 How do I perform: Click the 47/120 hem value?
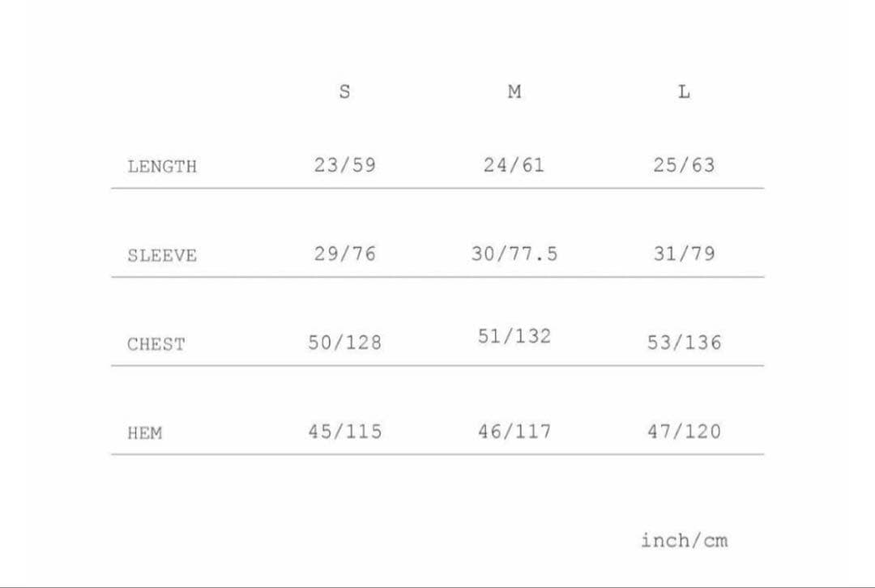pyautogui.click(x=685, y=432)
